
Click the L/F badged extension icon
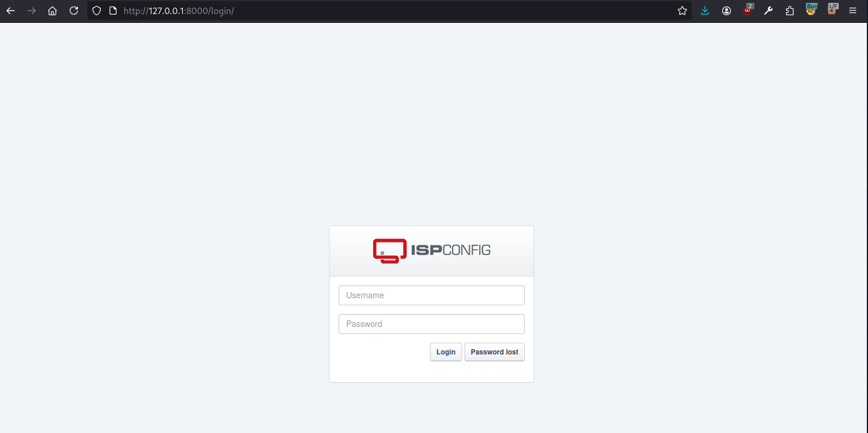832,10
